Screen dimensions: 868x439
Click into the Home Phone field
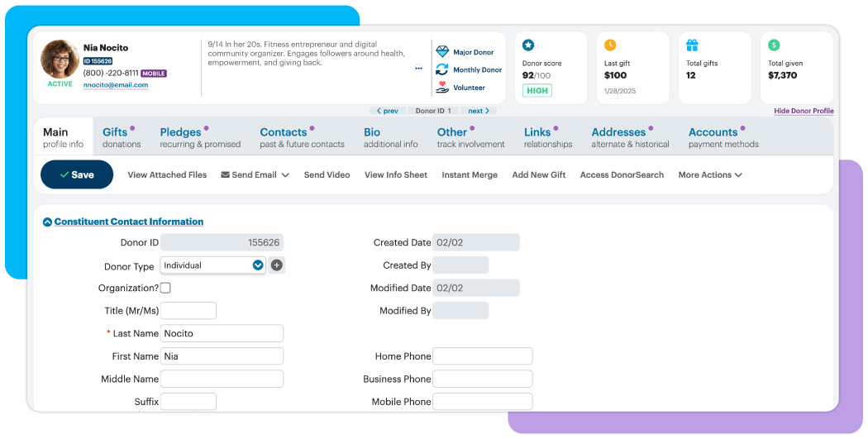click(x=482, y=356)
